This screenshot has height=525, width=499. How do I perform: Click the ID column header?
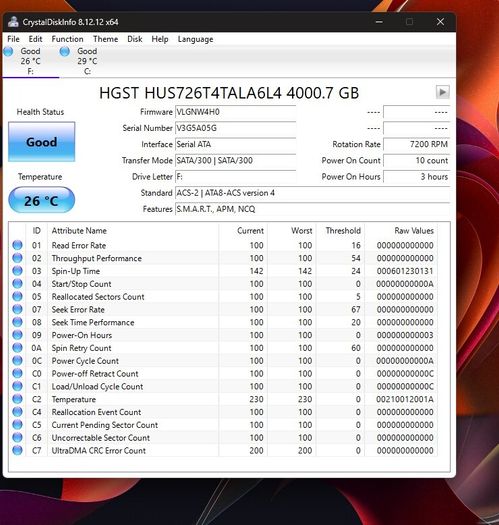click(37, 231)
